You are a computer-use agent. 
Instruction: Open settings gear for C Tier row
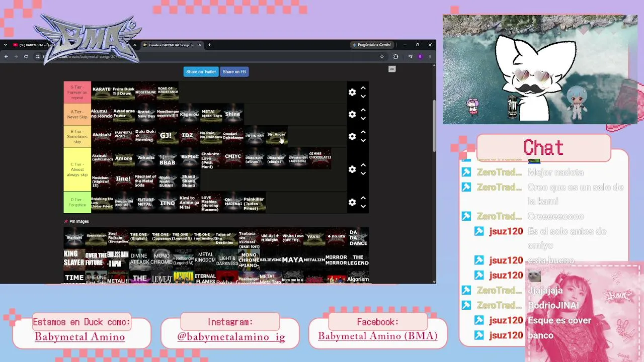352,169
